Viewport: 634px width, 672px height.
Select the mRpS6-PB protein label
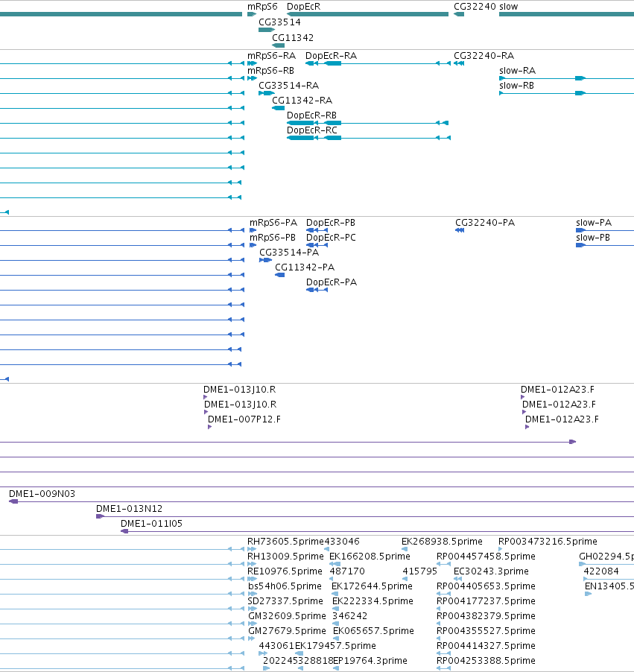pos(273,238)
